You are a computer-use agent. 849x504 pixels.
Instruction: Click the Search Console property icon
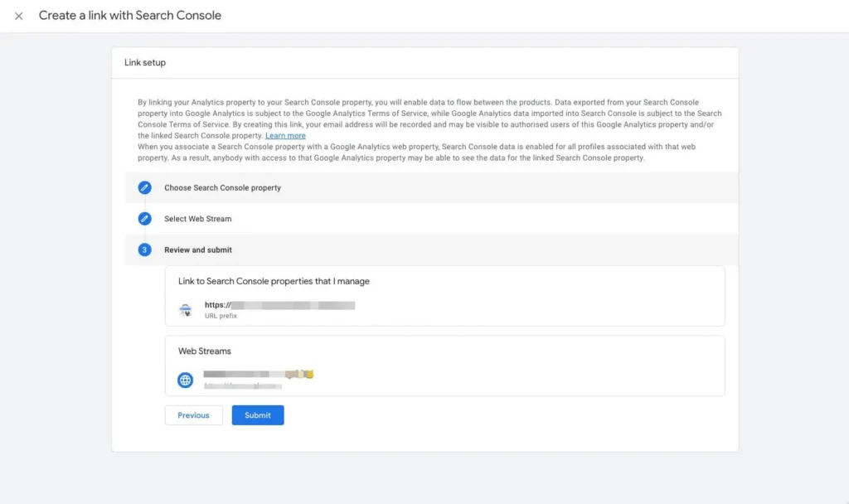186,309
